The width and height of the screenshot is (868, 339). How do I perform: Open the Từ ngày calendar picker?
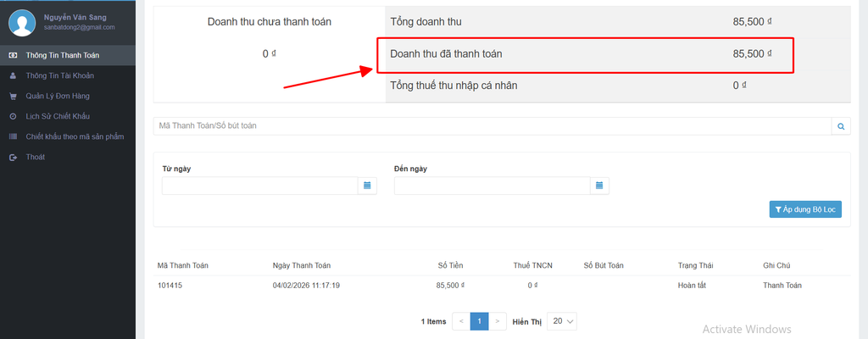point(367,186)
